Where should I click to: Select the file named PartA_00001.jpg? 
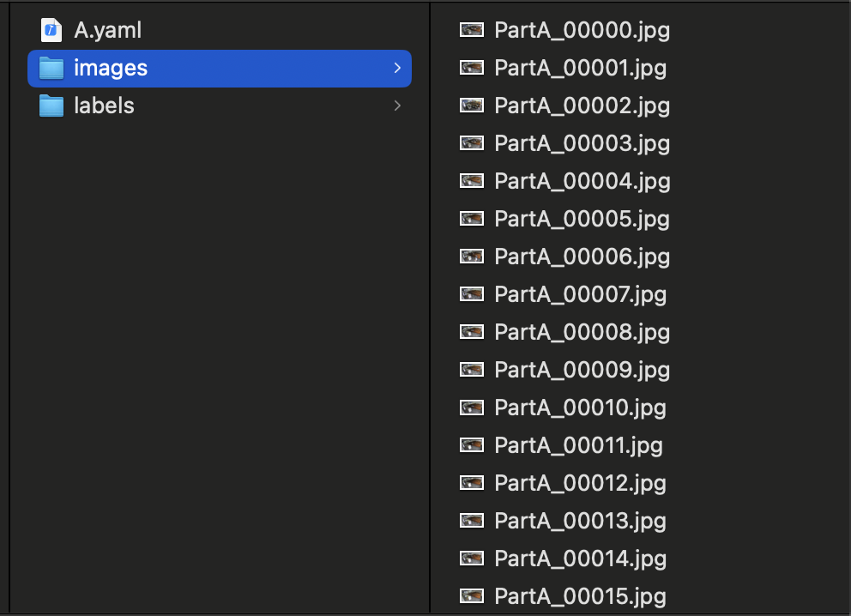[580, 68]
